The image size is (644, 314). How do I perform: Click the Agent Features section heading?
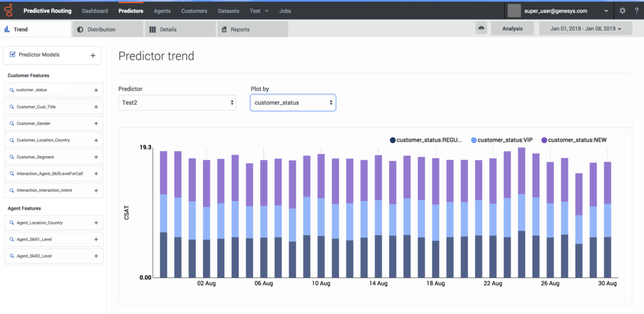[x=25, y=209]
